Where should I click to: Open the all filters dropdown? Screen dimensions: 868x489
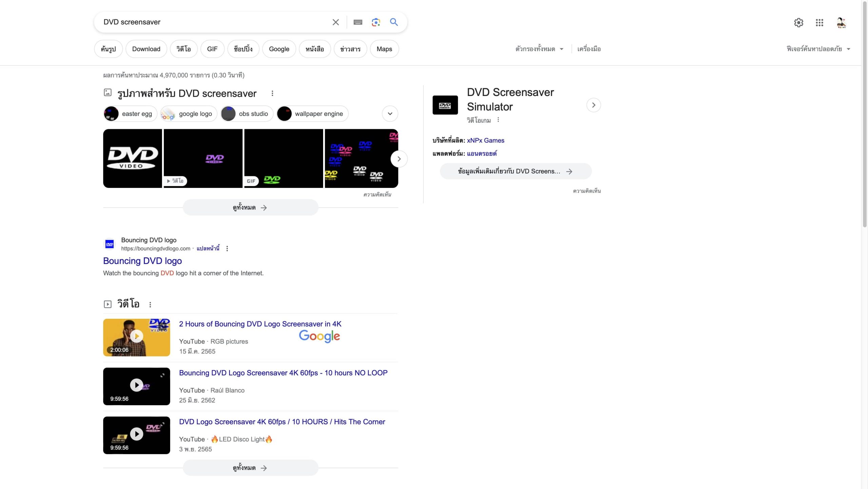point(539,49)
